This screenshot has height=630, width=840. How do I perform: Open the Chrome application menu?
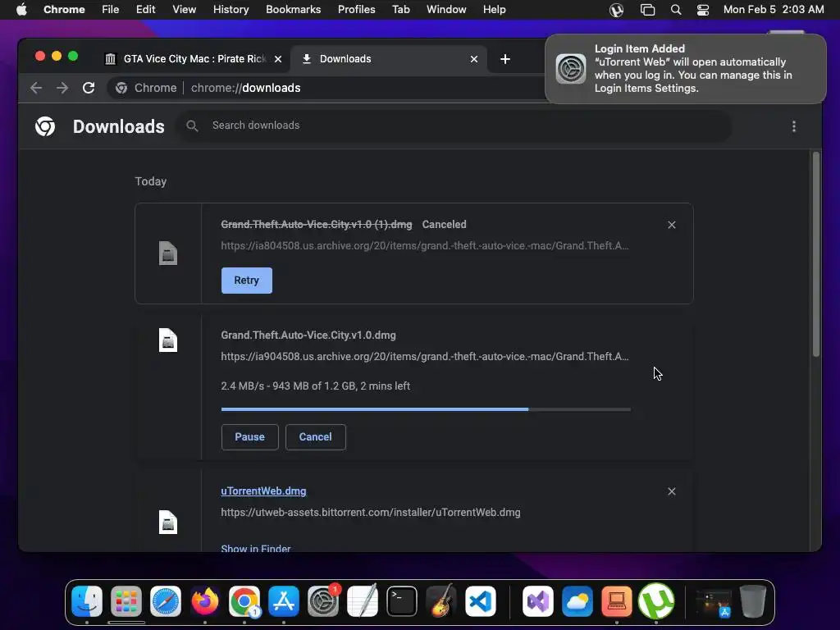point(64,10)
